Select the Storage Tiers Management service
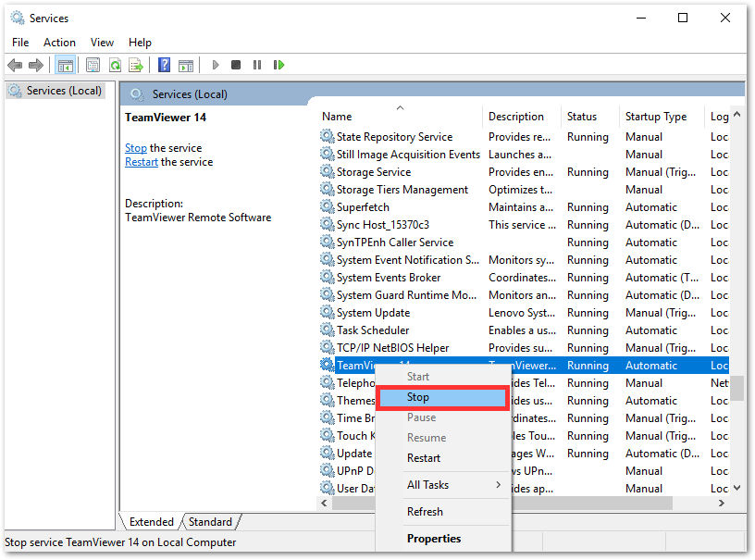 524,189
